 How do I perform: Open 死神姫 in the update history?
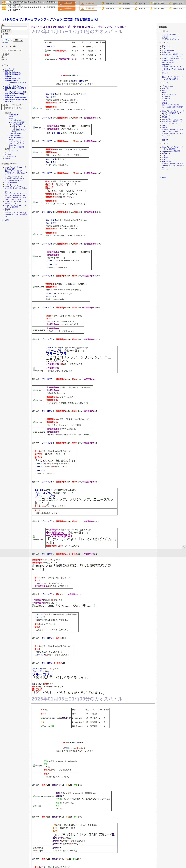[x=164, y=117]
